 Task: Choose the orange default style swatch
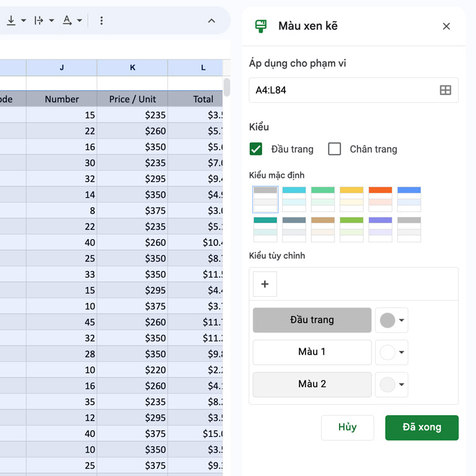tap(380, 199)
